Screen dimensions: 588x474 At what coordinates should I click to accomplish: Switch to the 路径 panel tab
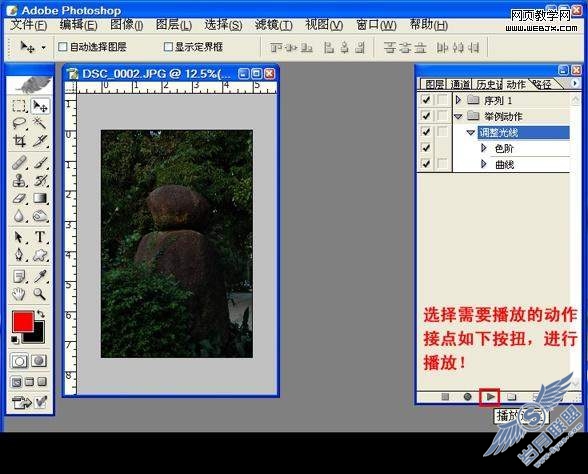[543, 84]
